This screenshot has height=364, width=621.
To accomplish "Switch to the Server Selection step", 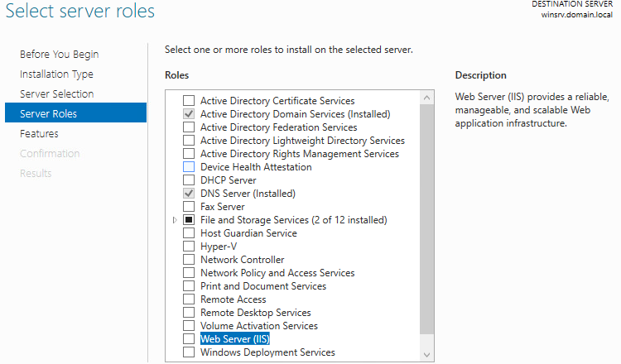I will click(57, 94).
